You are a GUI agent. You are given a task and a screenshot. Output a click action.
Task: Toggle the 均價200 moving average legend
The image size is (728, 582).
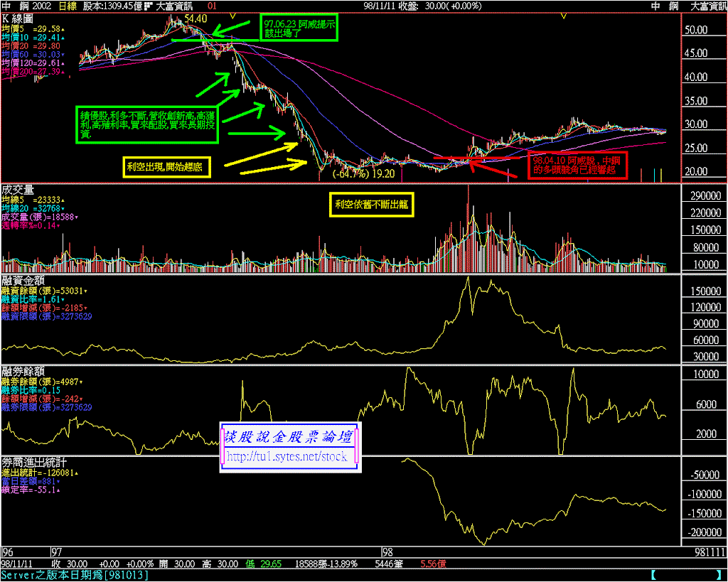pos(33,72)
